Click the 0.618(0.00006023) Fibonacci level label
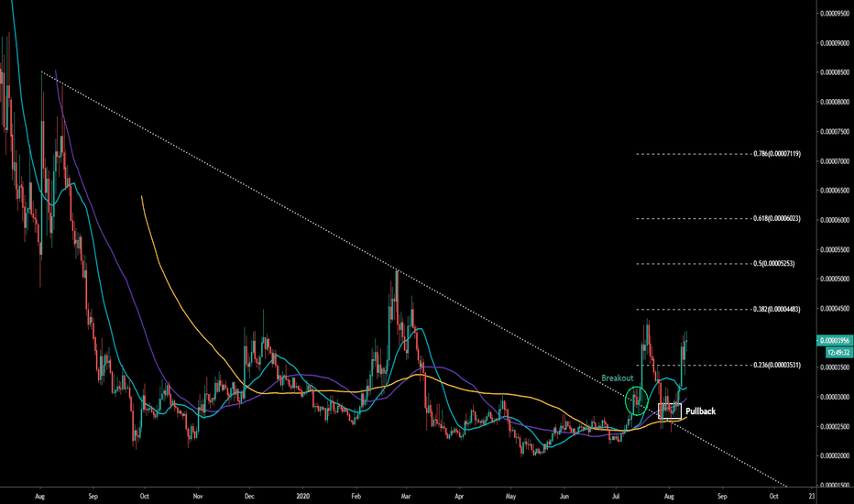The height and width of the screenshot is (504, 854). tap(777, 218)
